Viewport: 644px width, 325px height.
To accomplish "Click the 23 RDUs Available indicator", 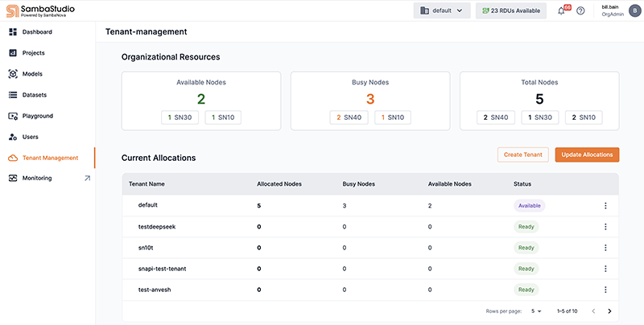I will coord(510,10).
